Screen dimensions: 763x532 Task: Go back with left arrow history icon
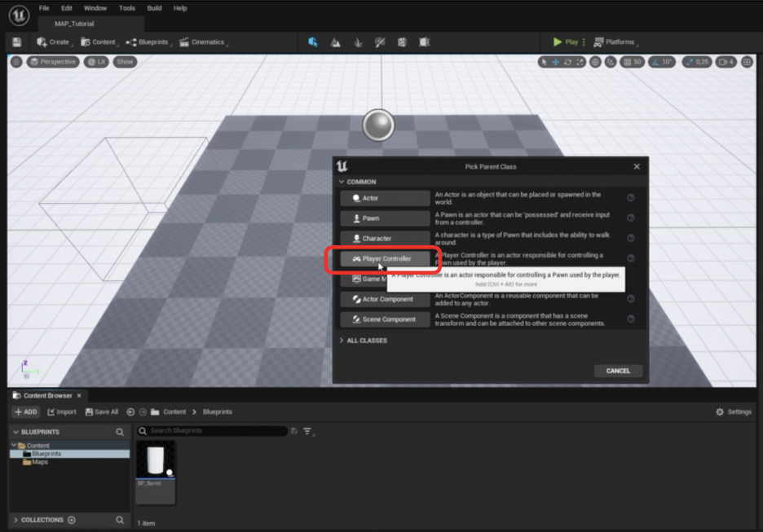click(x=130, y=412)
